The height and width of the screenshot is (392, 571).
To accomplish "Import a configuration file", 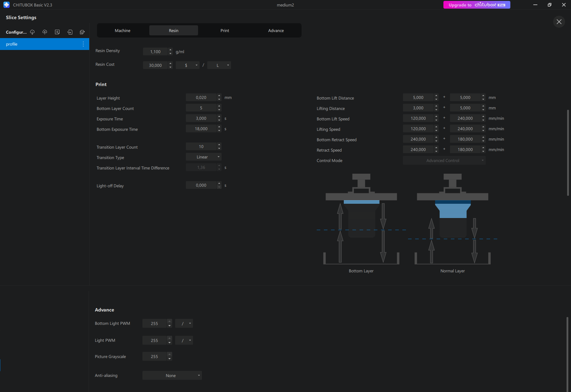I will click(x=70, y=32).
